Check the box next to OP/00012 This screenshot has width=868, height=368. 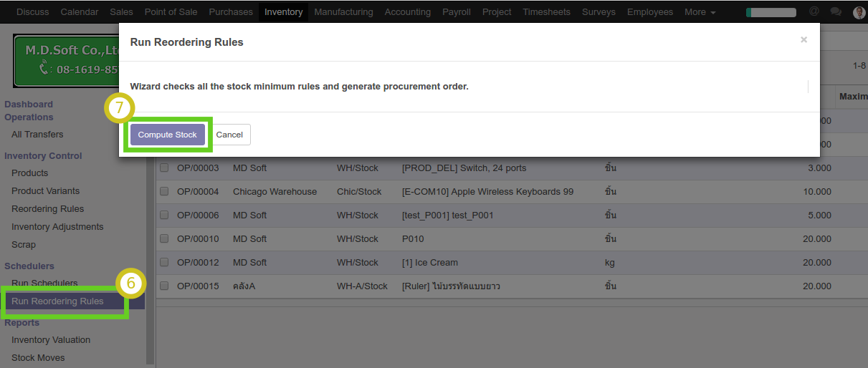pos(164,263)
